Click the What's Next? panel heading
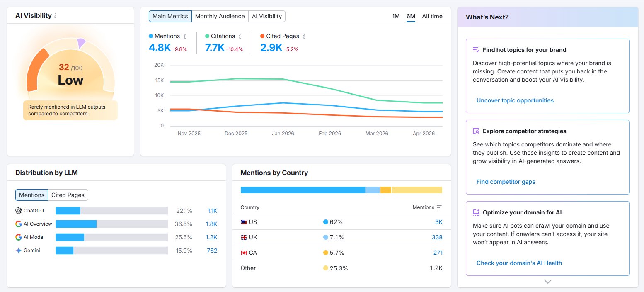Viewport: 644px width, 292px height. [x=487, y=17]
